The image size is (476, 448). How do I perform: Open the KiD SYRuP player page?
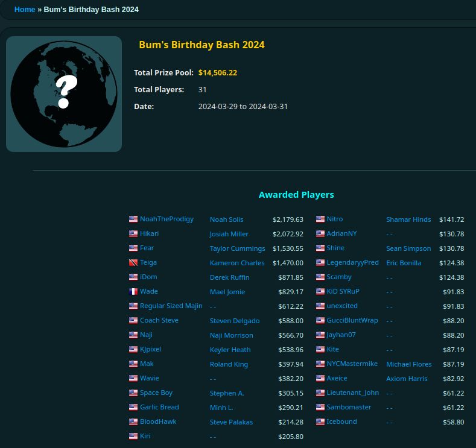(x=343, y=291)
